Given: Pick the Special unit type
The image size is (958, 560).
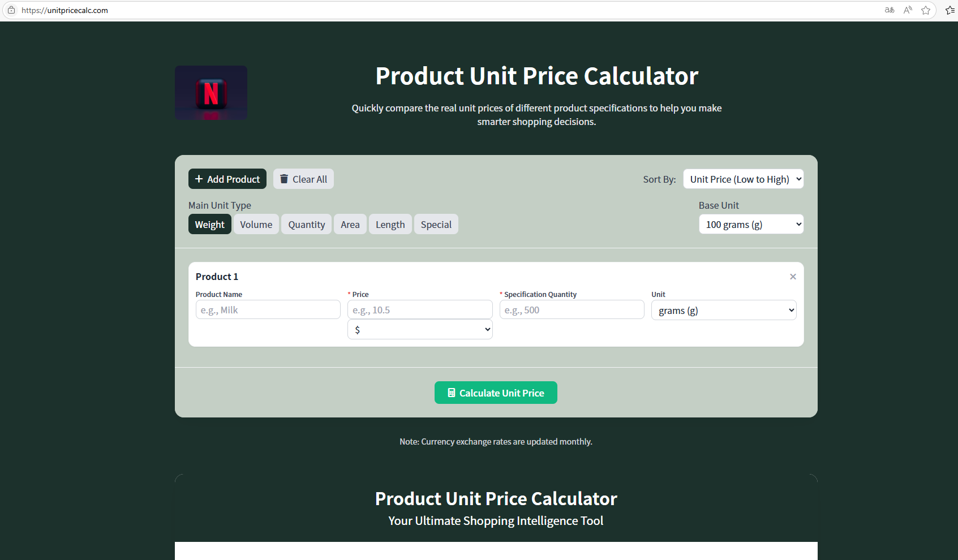Looking at the screenshot, I should tap(436, 225).
